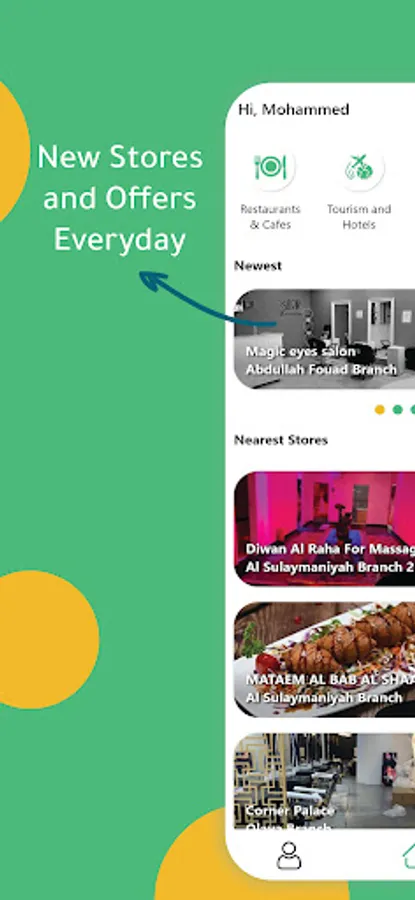Tap the profile icon in bottom navigation
This screenshot has height=900, width=415.
(x=289, y=855)
